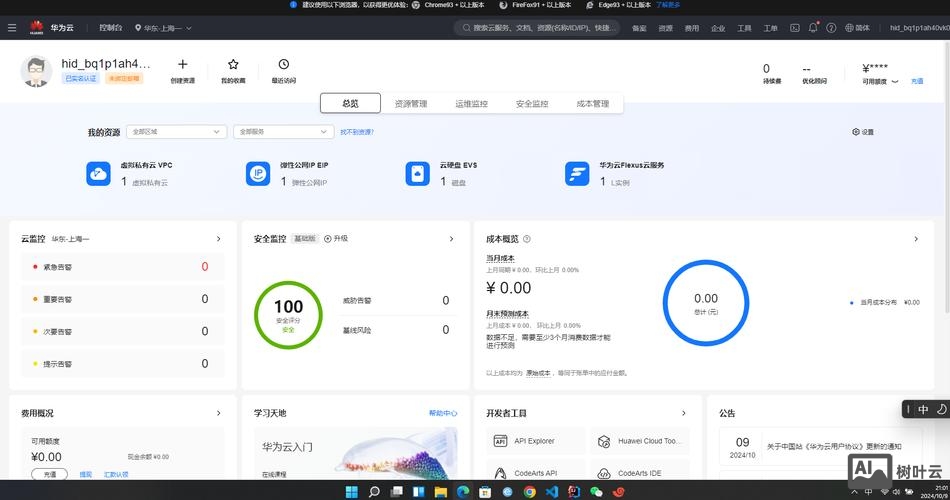Open the Windows Start menu

(352, 491)
